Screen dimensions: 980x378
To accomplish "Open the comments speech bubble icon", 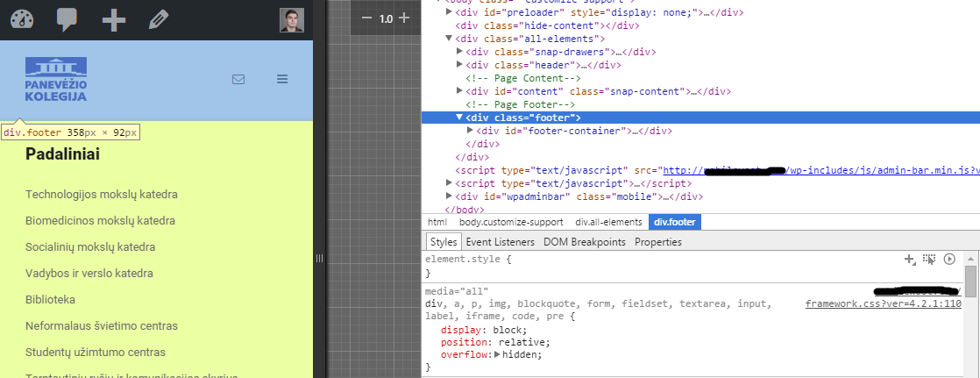I will click(67, 19).
